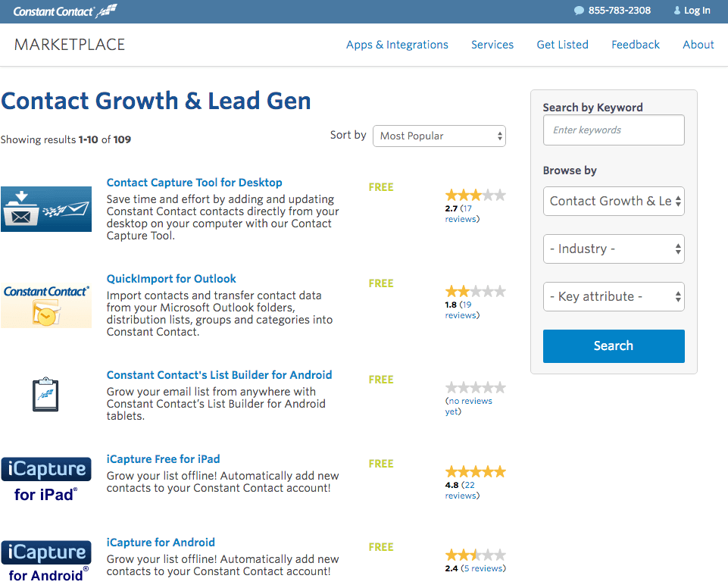This screenshot has height=588, width=728.
Task: Go to the Services menu item
Action: 492,45
